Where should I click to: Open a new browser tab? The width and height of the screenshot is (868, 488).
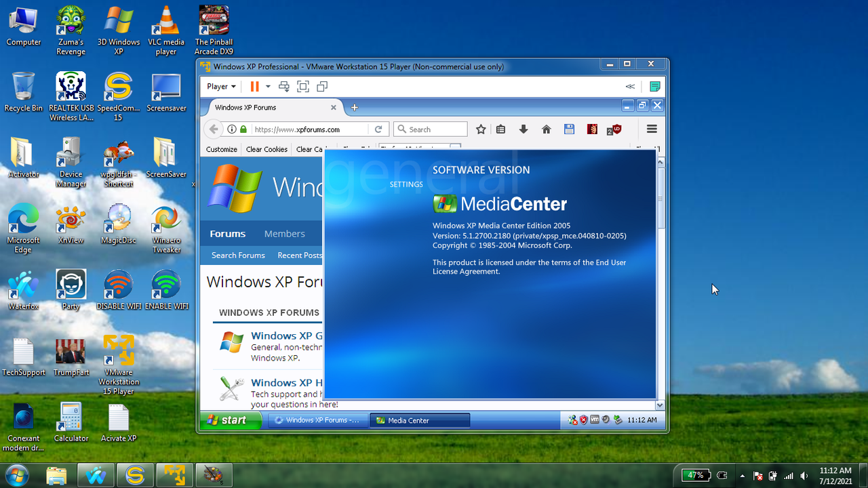[354, 107]
